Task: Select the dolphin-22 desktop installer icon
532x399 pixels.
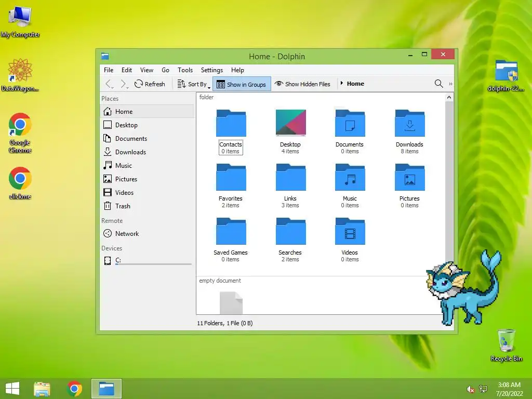Action: (x=506, y=75)
